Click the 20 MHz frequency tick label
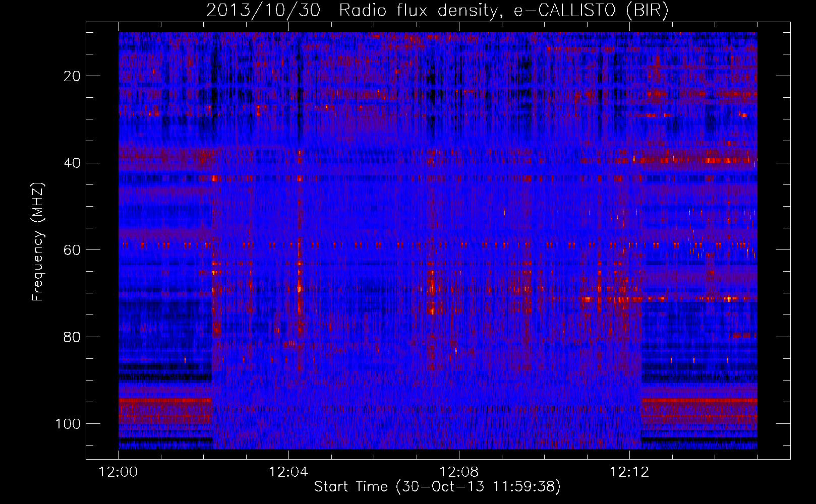The width and height of the screenshot is (816, 504). (x=72, y=76)
